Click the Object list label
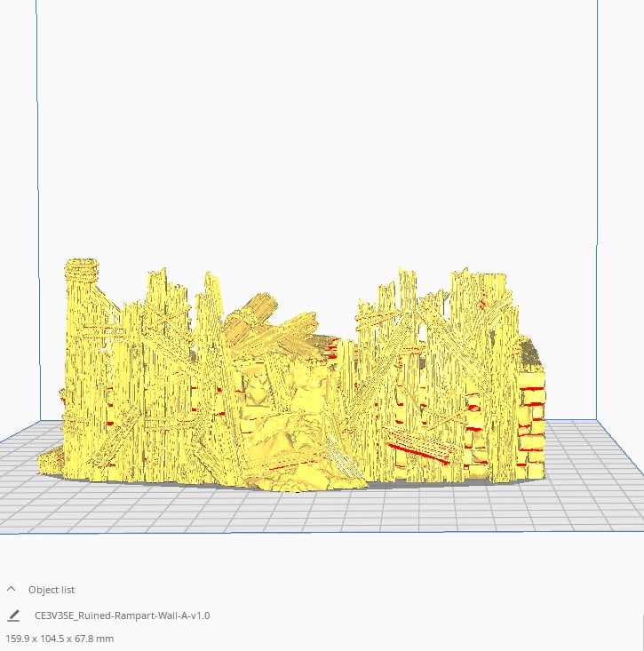This screenshot has height=651, width=644. pyautogui.click(x=52, y=590)
